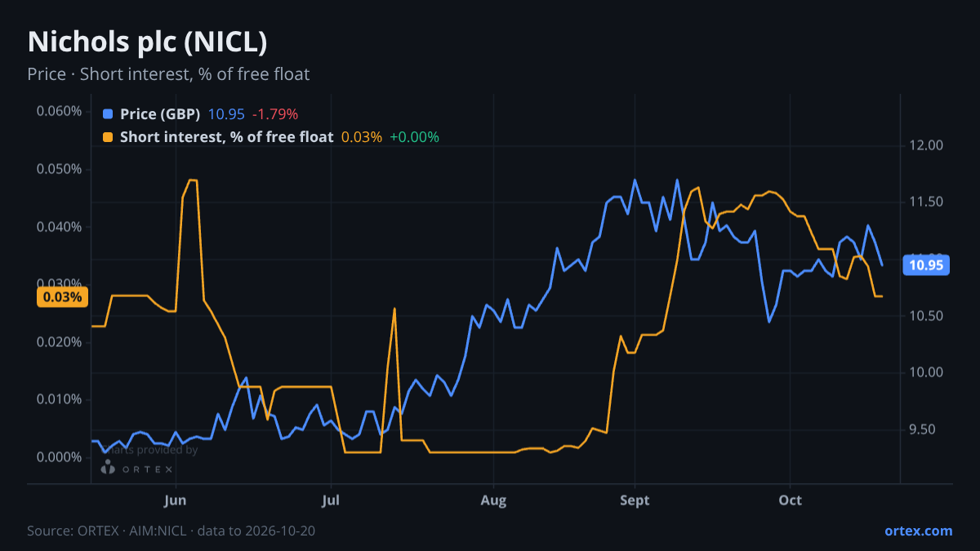This screenshot has width=980, height=551.
Task: Click the 0.040% left axis label
Action: [60, 226]
